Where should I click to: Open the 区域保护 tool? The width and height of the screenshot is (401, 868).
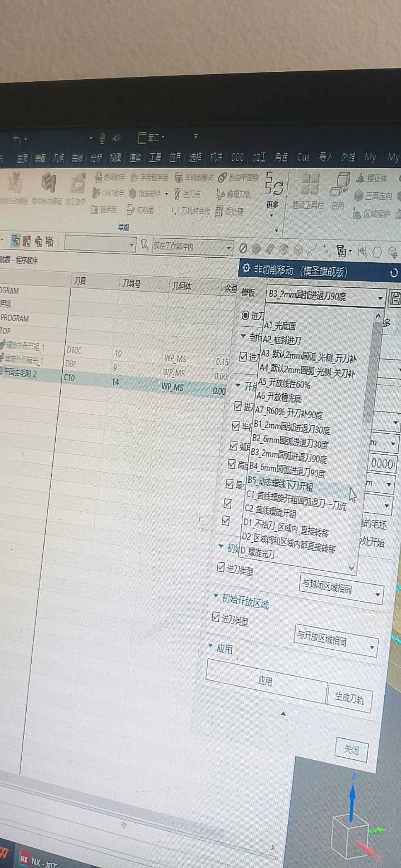point(371,214)
